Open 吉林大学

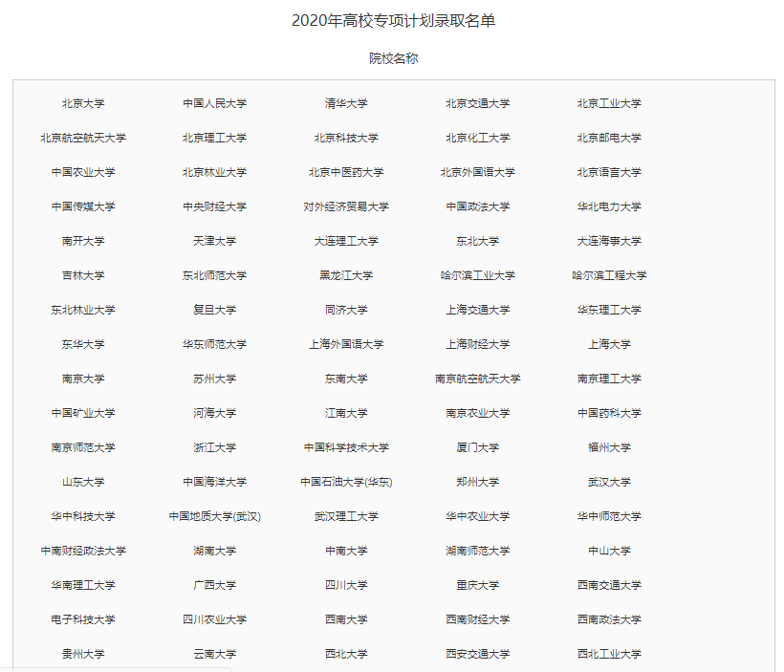83,275
